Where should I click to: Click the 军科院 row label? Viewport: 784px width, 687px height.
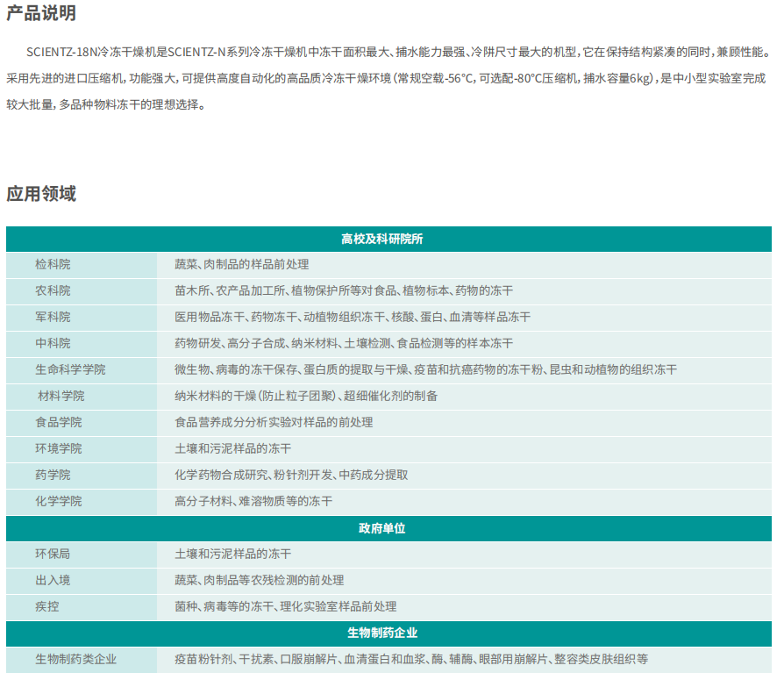click(x=53, y=317)
